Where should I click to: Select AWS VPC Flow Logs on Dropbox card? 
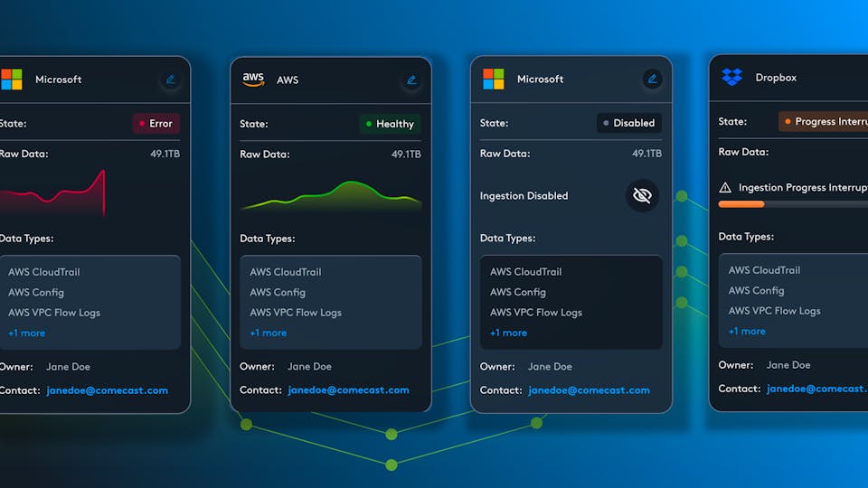(774, 311)
